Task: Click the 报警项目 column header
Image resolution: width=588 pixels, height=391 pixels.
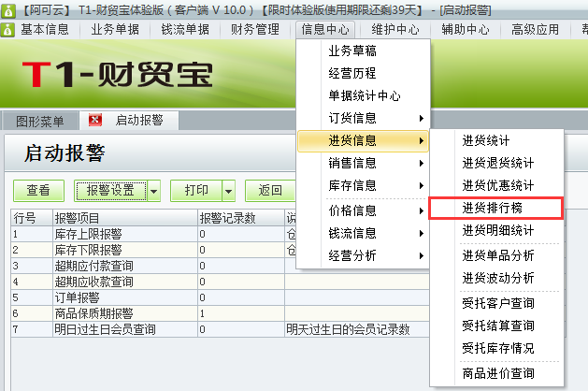Action: 125,218
